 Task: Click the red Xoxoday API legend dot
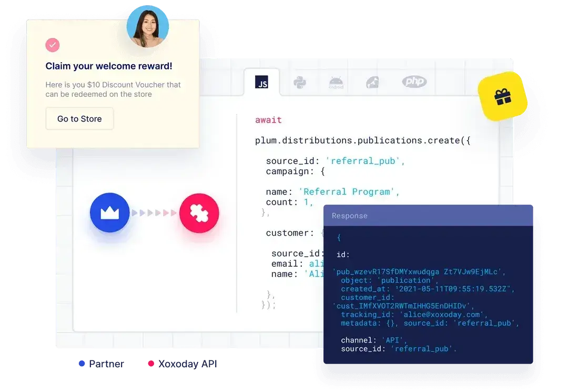(151, 364)
